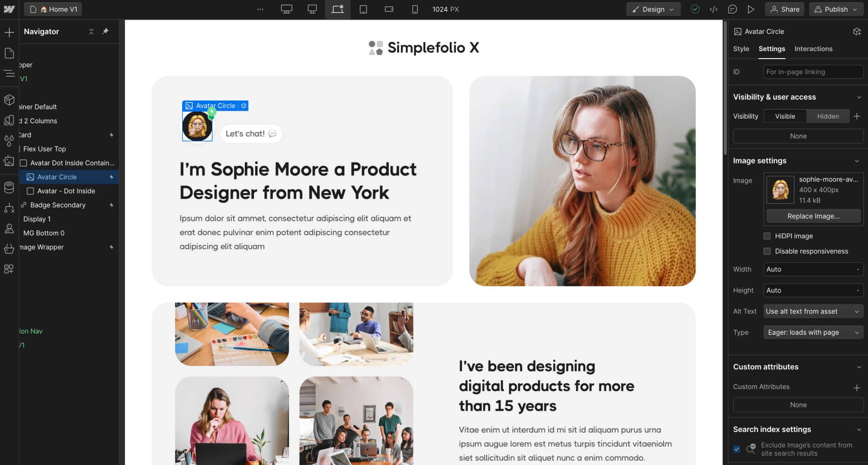This screenshot has height=465, width=868.
Task: Select the mobile portrait breakpoint icon
Action: coord(415,9)
